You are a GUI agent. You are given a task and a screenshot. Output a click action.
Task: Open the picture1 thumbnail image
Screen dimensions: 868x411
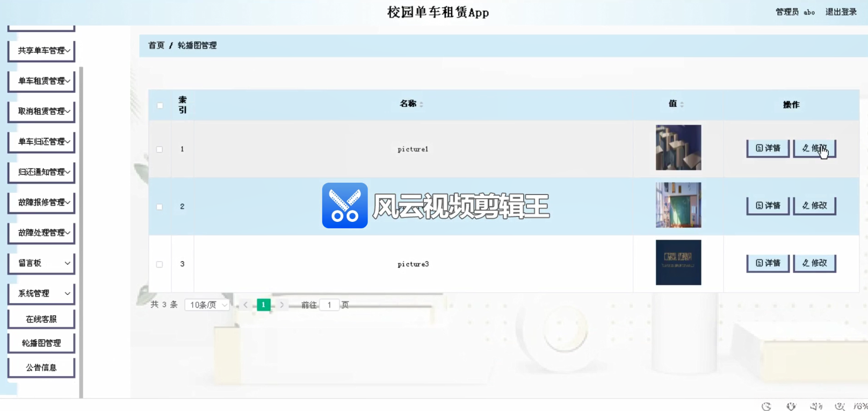(678, 148)
